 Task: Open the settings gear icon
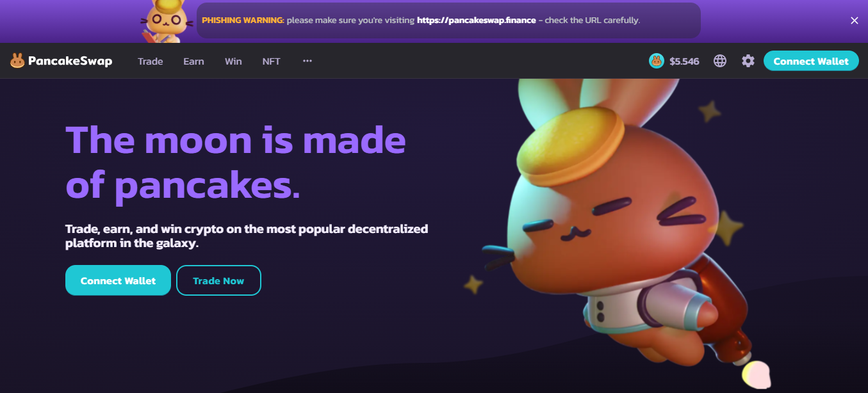coord(748,61)
